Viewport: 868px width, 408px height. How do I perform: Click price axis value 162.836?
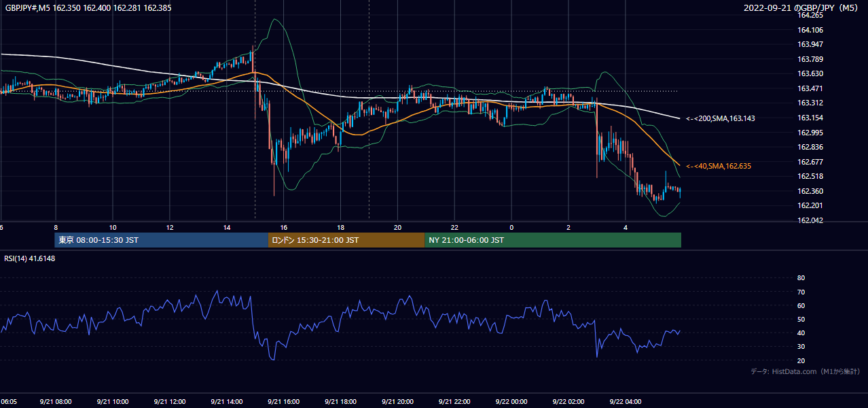point(810,147)
